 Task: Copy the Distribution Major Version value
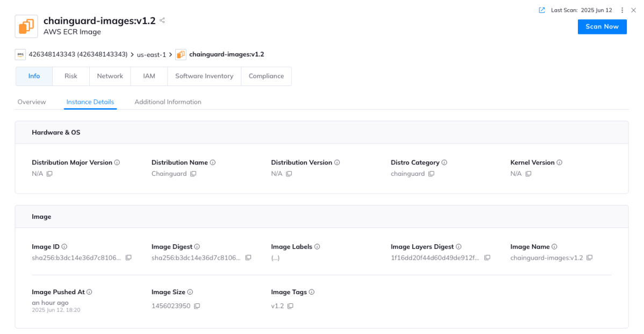[x=49, y=174]
